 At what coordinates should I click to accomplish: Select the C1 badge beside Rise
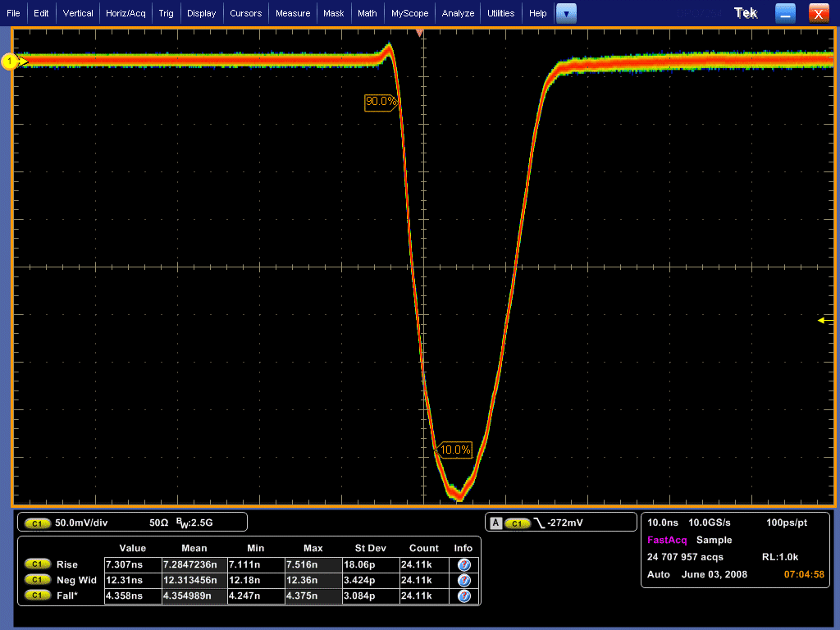point(37,564)
